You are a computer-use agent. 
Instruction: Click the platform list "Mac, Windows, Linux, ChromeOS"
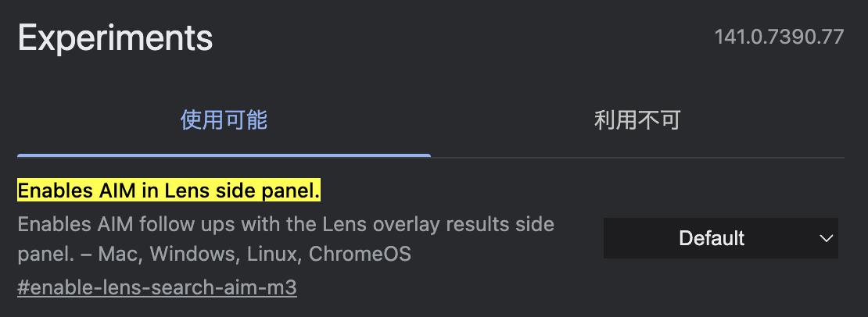(x=281, y=255)
